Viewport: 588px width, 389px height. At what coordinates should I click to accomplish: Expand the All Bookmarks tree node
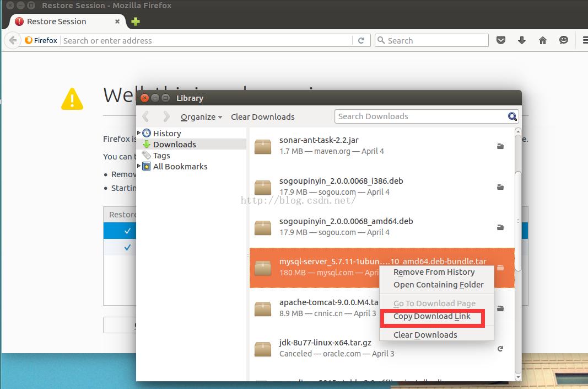point(139,166)
